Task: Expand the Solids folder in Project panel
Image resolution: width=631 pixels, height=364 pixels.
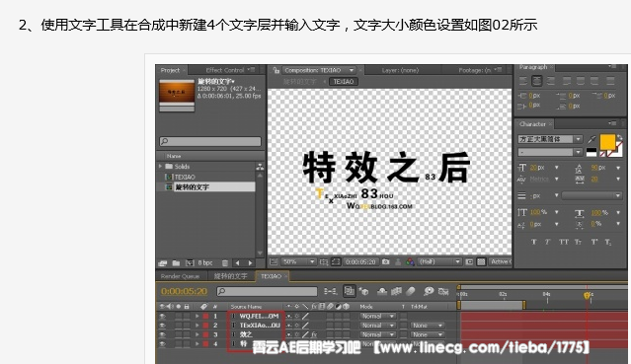Action: click(x=160, y=166)
